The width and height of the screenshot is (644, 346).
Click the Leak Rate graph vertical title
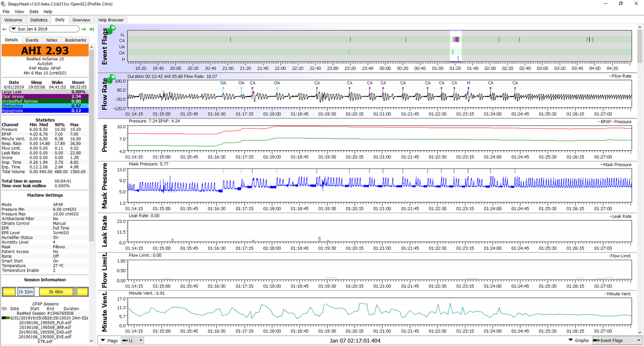pyautogui.click(x=105, y=231)
